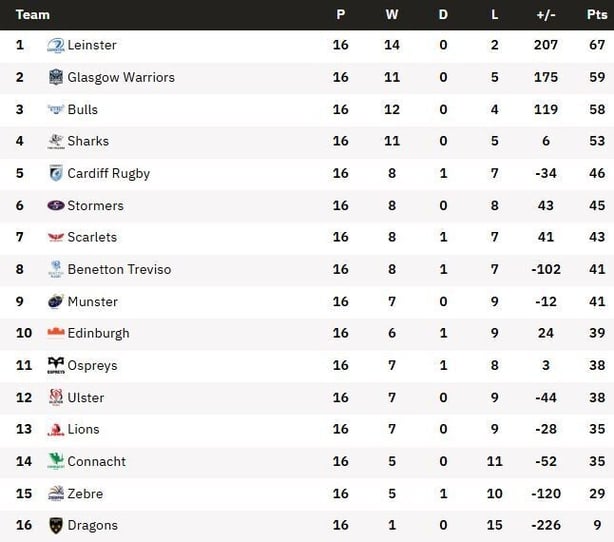Click the Leinster team crest icon
Image resolution: width=614 pixels, height=542 pixels.
point(56,45)
